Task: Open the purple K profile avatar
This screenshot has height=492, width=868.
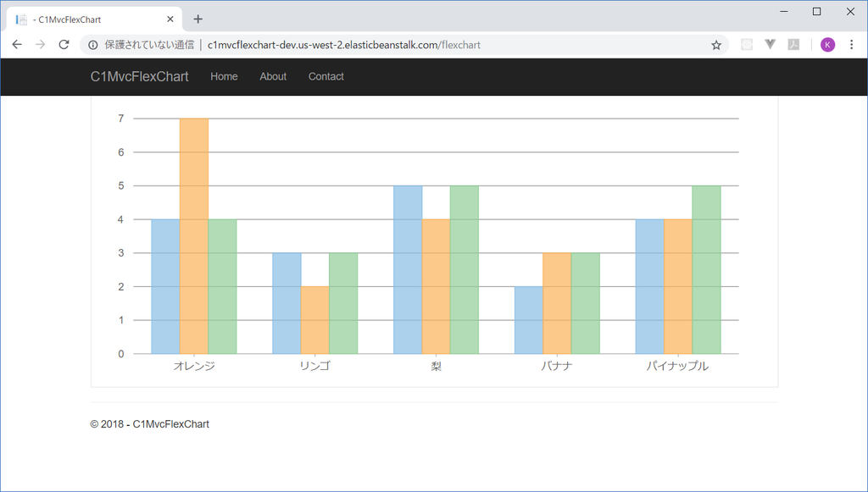Action: pyautogui.click(x=827, y=45)
